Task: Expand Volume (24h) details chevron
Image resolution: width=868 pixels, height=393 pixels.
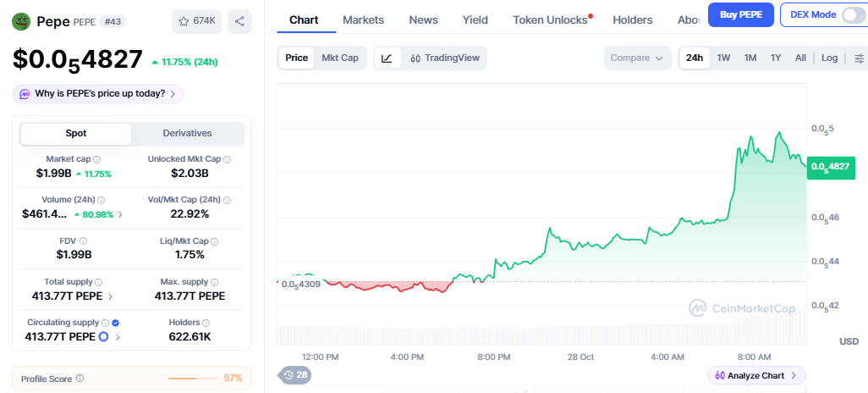Action: coord(121,214)
